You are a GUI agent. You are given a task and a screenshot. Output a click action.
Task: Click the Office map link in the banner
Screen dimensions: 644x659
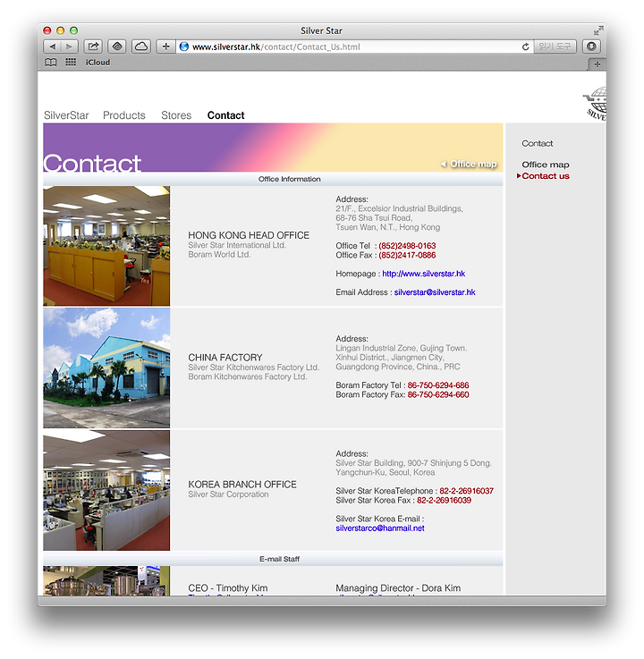[469, 164]
